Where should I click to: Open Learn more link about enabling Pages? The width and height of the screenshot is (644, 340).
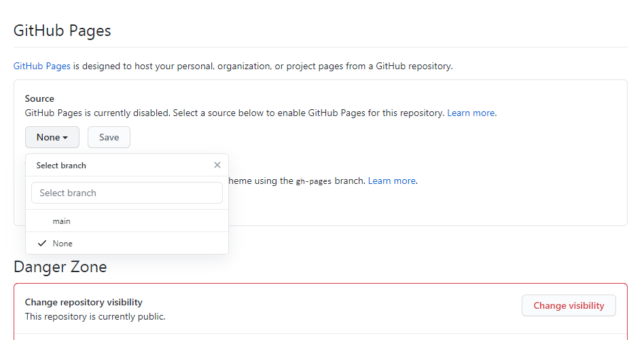coord(471,113)
